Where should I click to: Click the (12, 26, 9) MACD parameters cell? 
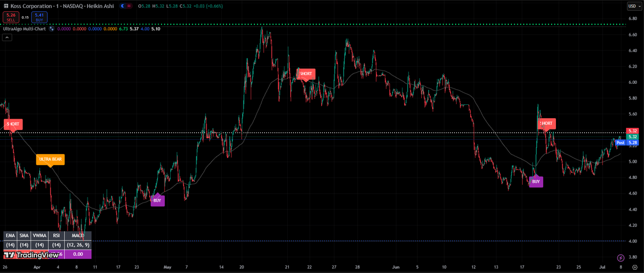click(78, 245)
